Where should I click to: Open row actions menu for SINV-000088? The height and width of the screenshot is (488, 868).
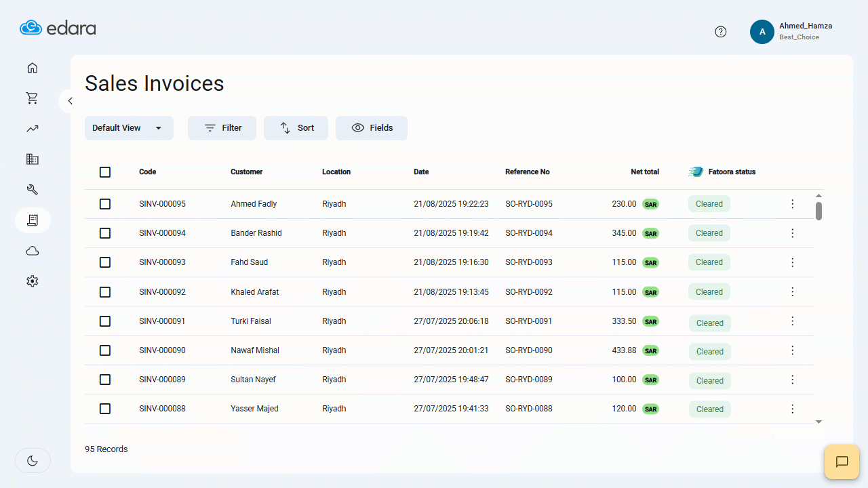click(792, 409)
